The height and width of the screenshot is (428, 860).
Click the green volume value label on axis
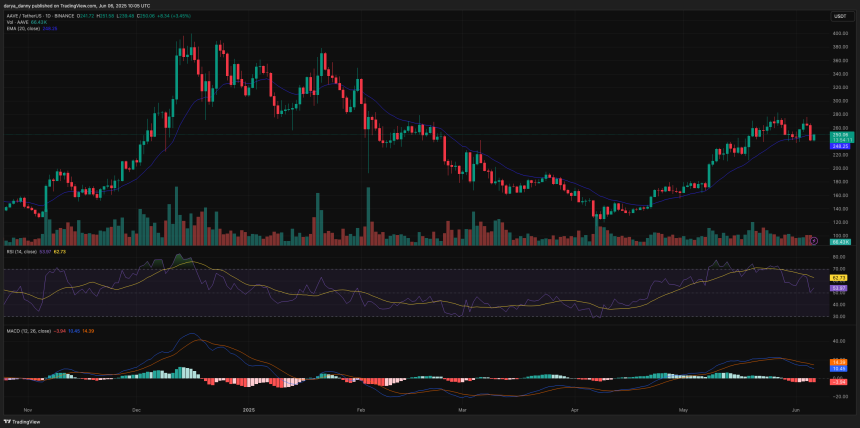[840, 242]
